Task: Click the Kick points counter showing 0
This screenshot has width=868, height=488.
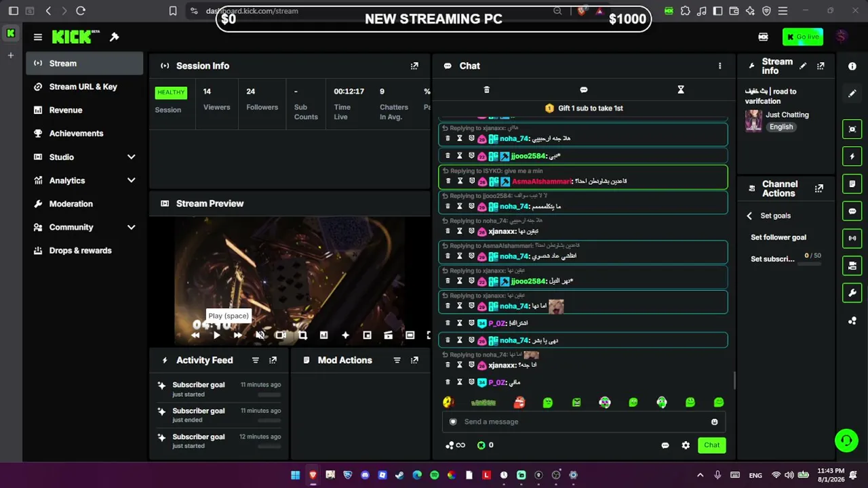Action: pos(486,445)
